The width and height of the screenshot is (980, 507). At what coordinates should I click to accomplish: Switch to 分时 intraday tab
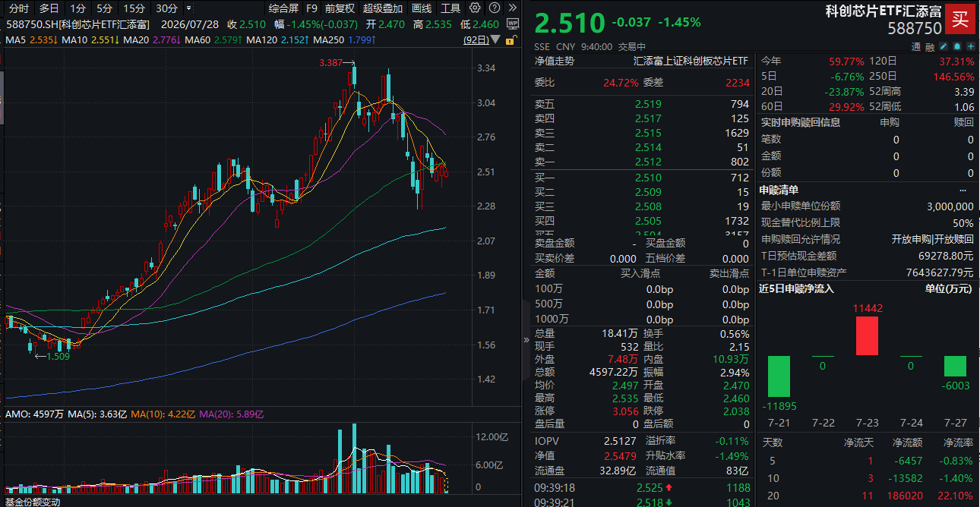coord(18,8)
